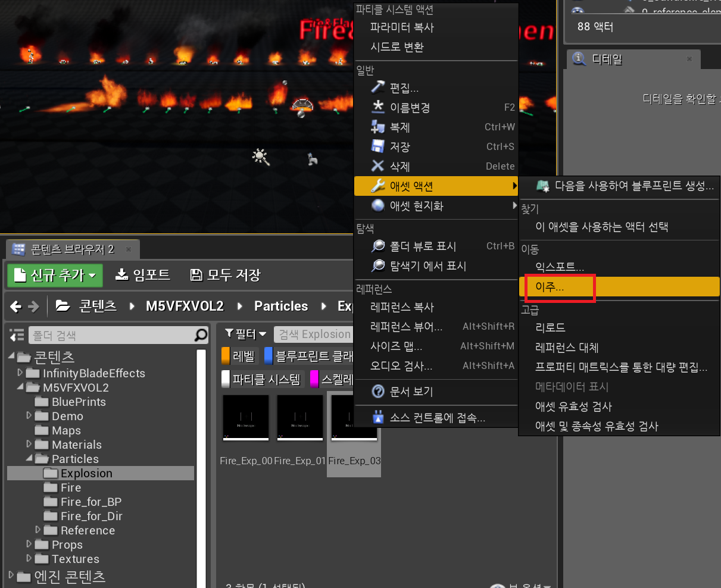Click the delete (삭제) X icon
This screenshot has height=588, width=721.
[377, 166]
